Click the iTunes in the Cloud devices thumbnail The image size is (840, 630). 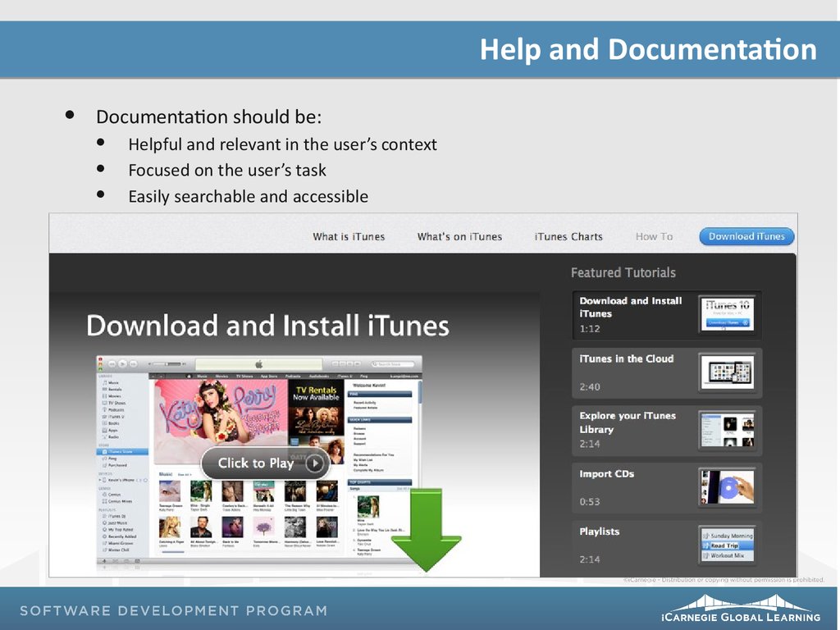point(728,372)
